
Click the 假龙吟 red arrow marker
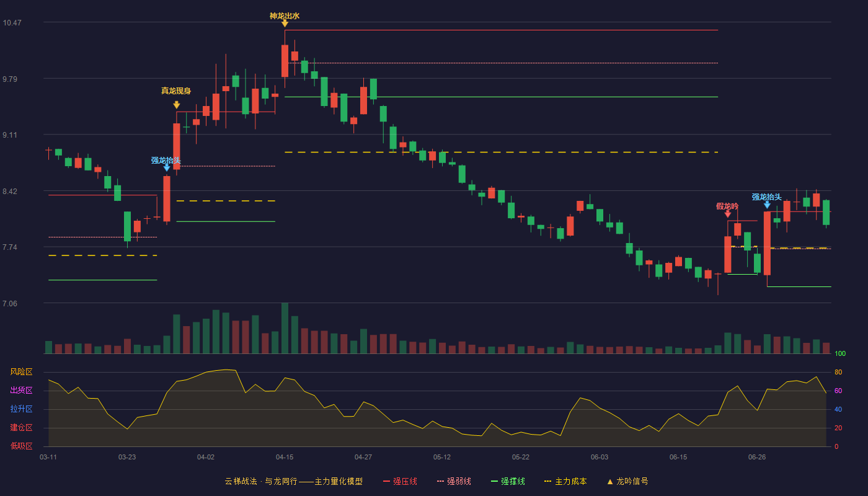point(727,214)
